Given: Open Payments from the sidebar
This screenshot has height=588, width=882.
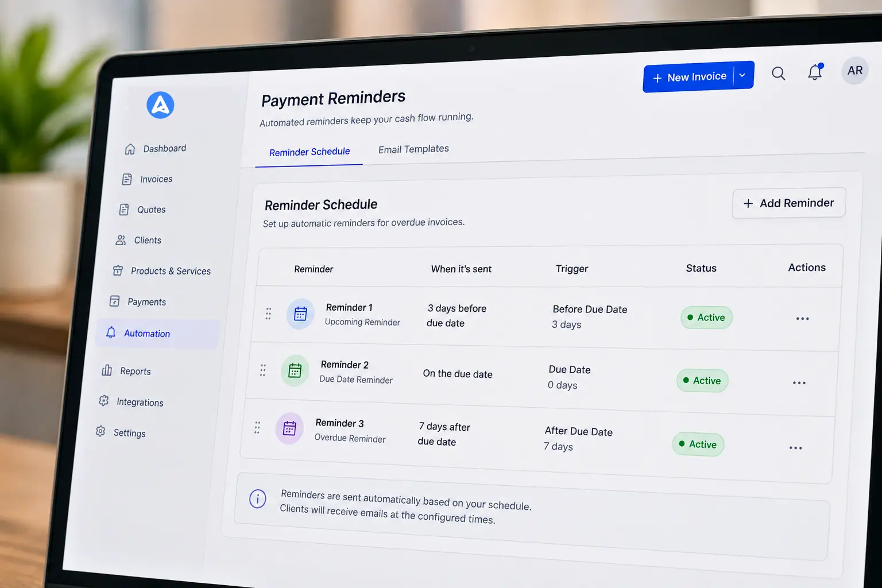Looking at the screenshot, I should (146, 302).
